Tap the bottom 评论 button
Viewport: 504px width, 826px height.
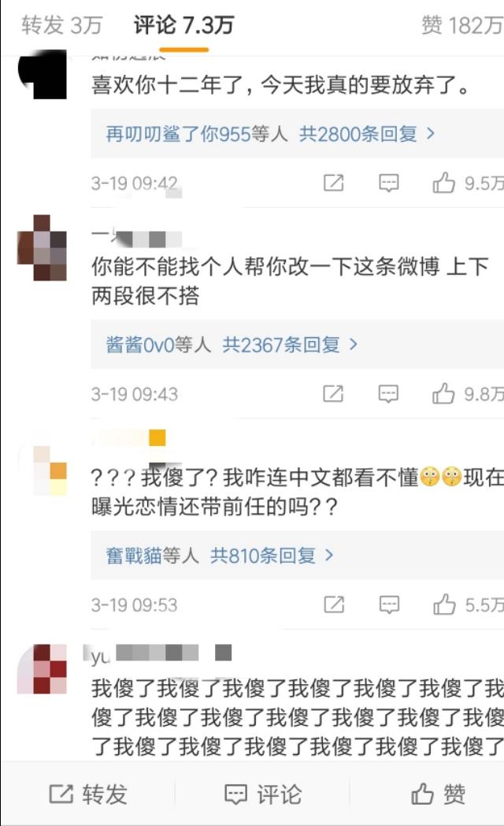[262, 794]
